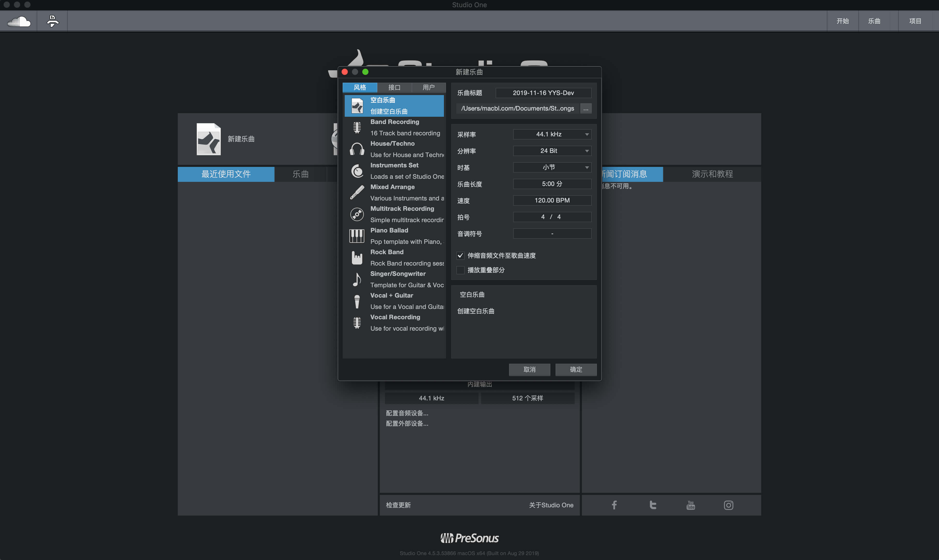This screenshot has height=560, width=939.
Task: Open the YouTube icon link
Action: click(x=691, y=505)
